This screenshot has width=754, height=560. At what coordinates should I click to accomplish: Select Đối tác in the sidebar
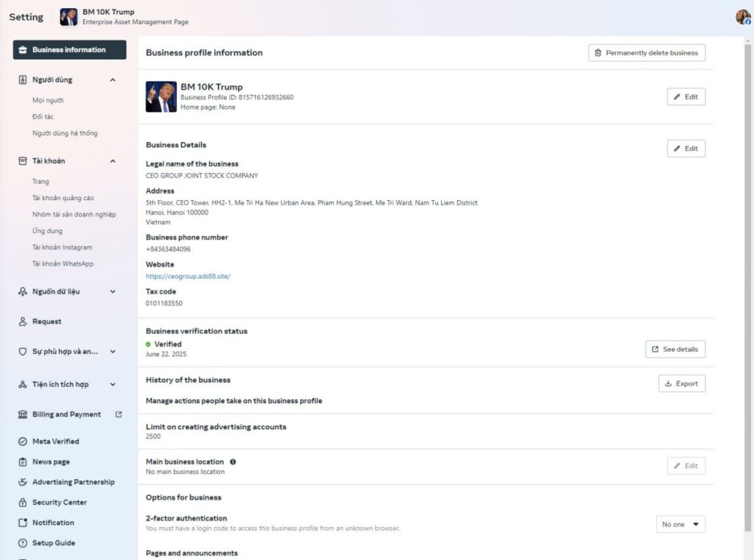click(x=43, y=116)
